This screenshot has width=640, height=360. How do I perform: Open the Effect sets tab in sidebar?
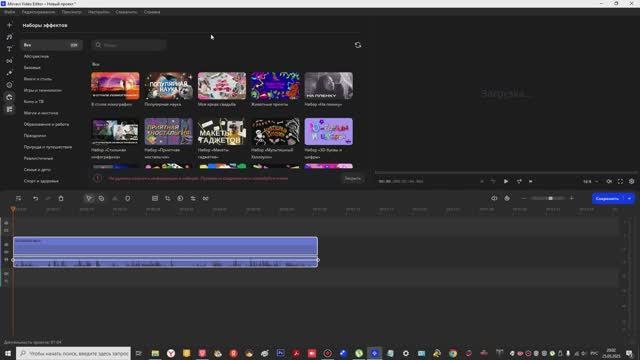[9, 97]
